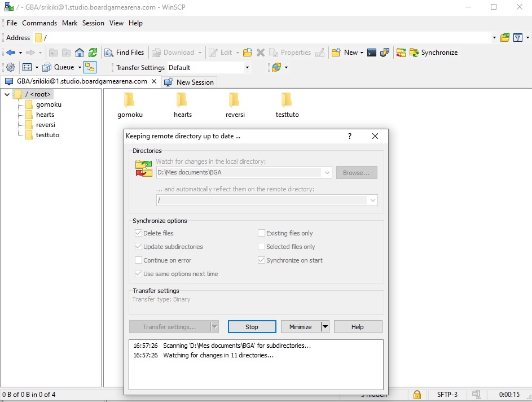
Task: Toggle the Delete files checkbox
Action: click(138, 233)
